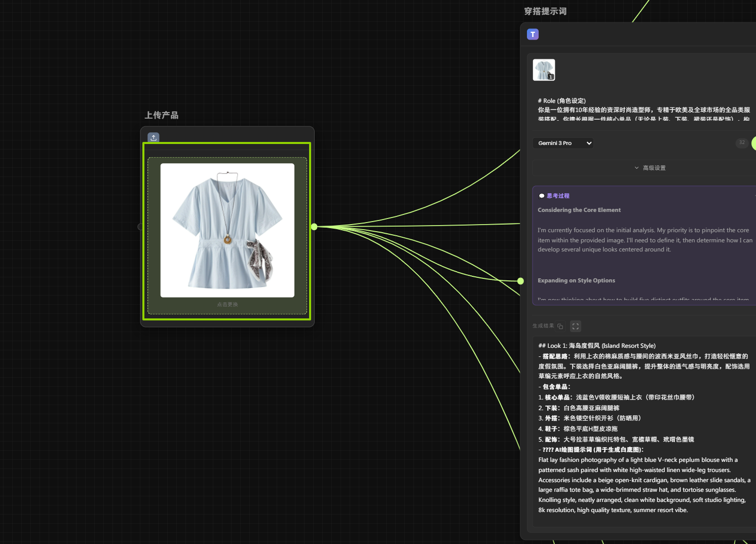Click the 思考过程 thinking process header
756x544 pixels.
pyautogui.click(x=558, y=196)
